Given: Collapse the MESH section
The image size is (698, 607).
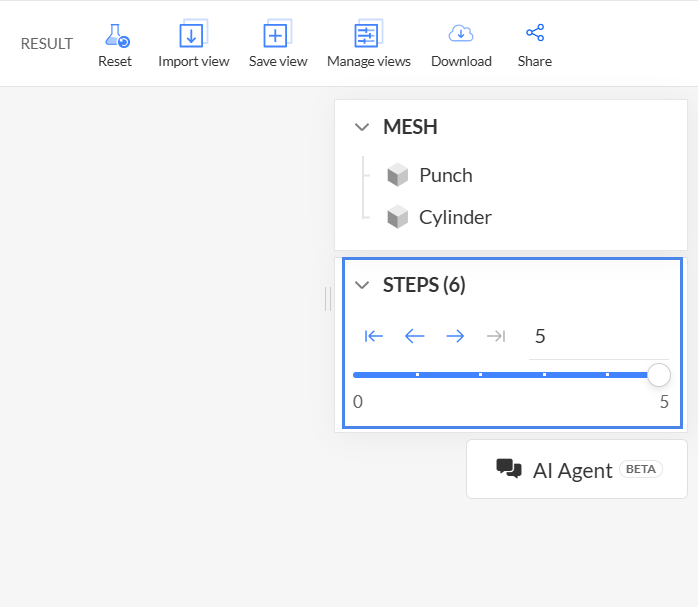Looking at the screenshot, I should [x=362, y=127].
